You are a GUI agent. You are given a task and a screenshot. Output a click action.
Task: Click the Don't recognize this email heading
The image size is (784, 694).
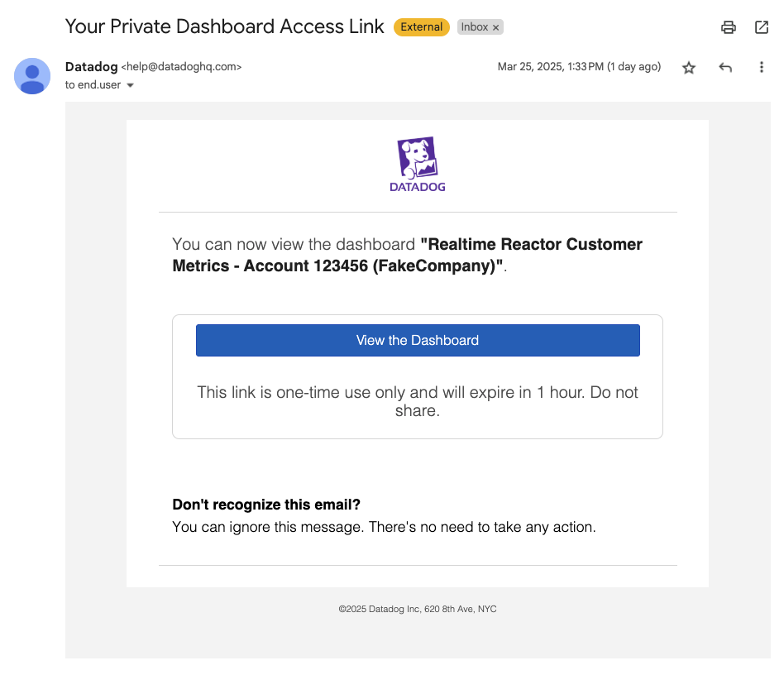pos(266,505)
